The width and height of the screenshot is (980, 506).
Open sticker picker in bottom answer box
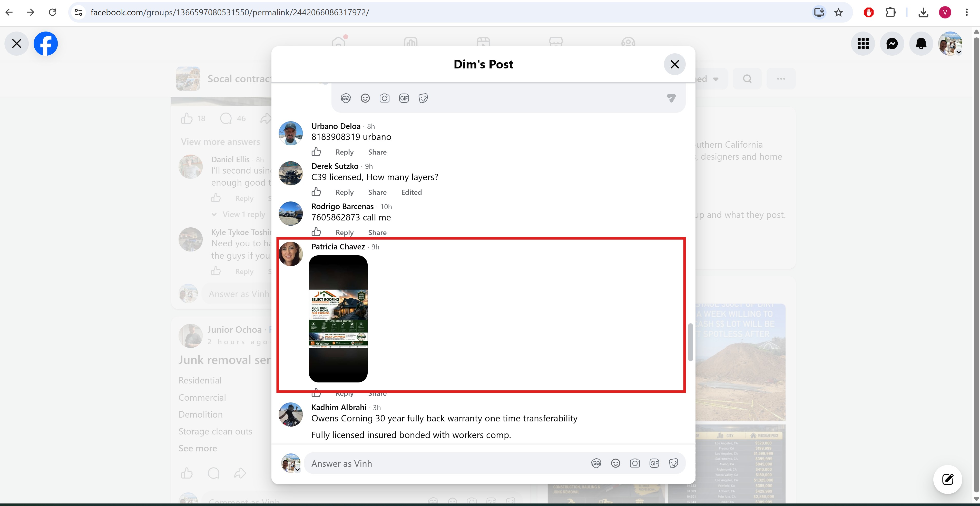(674, 463)
